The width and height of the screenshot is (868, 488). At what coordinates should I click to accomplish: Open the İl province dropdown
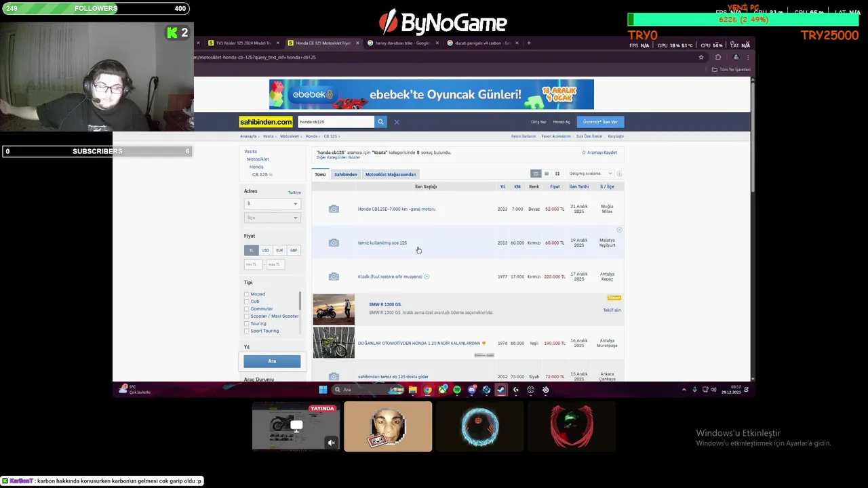pyautogui.click(x=272, y=203)
